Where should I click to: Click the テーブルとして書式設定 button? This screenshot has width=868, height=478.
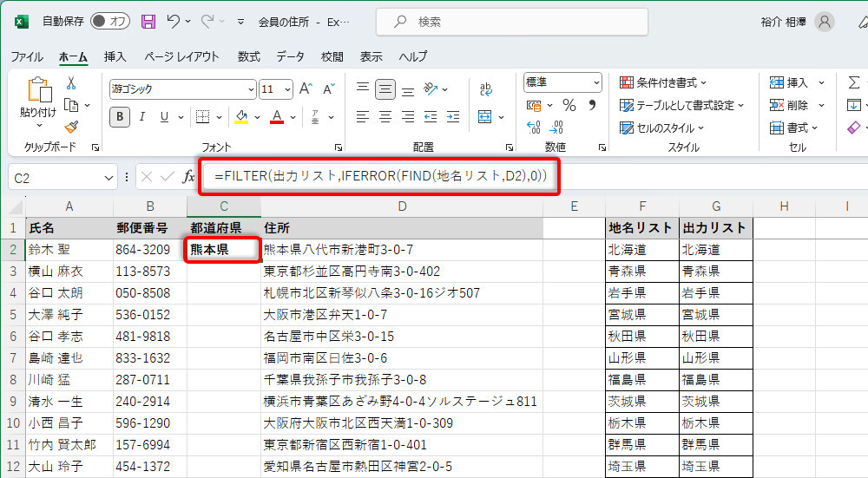[x=681, y=105]
